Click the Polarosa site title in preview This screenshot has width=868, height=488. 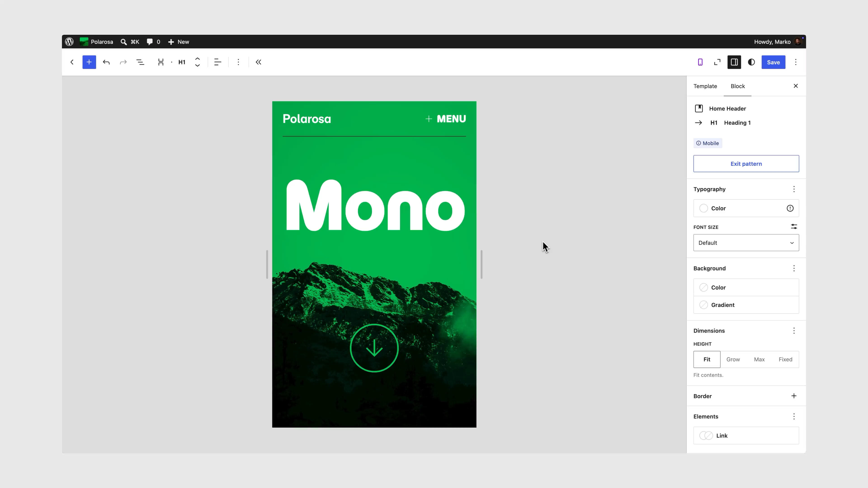point(307,119)
